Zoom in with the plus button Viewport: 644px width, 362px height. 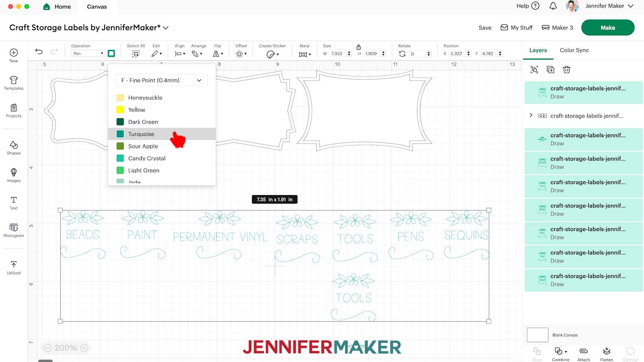[x=84, y=348]
